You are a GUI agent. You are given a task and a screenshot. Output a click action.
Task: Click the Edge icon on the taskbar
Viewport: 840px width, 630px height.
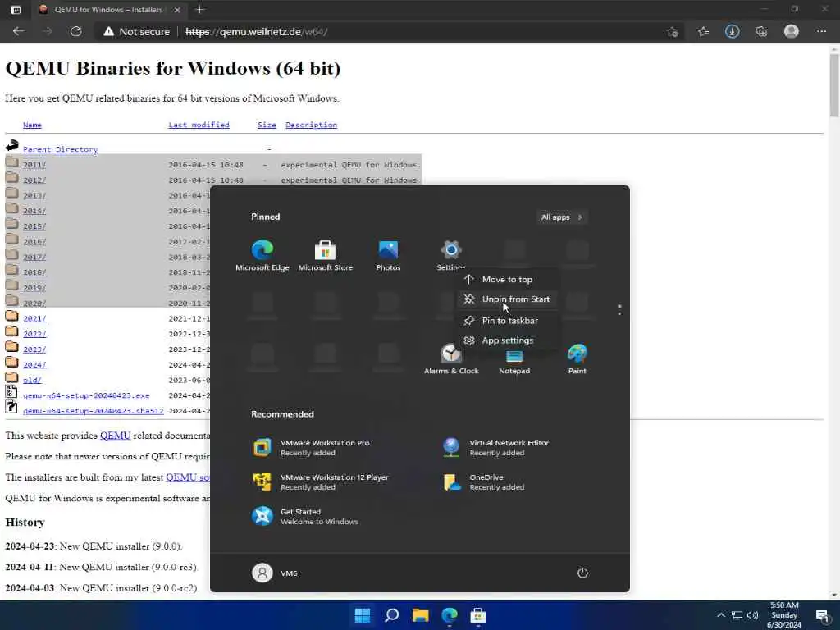[450, 615]
